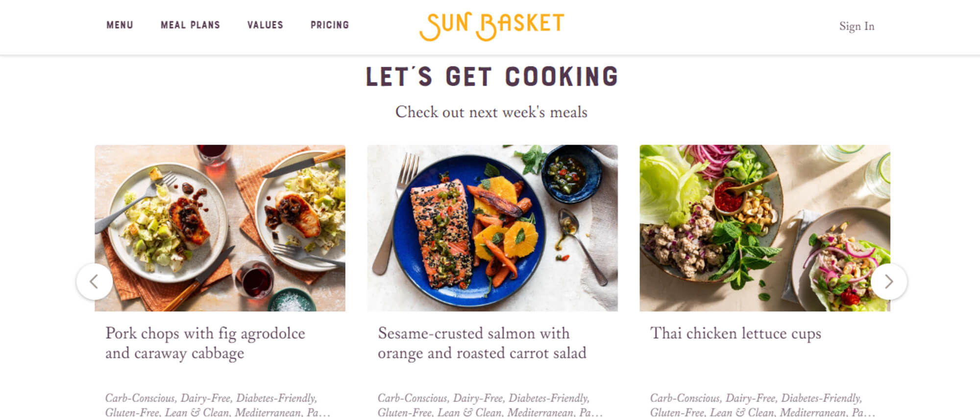Open Meal Plans in the navigation
Image resolution: width=980 pixels, height=417 pixels.
(190, 25)
